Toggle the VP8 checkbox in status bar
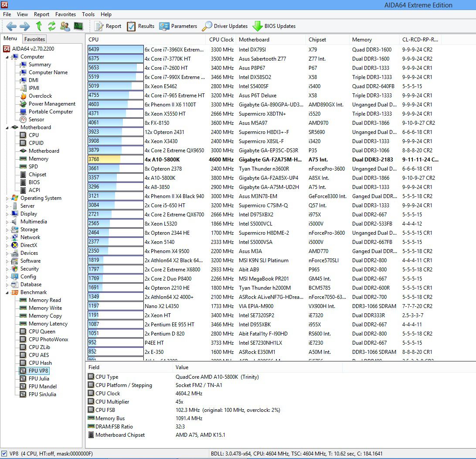 pyautogui.click(x=4, y=453)
